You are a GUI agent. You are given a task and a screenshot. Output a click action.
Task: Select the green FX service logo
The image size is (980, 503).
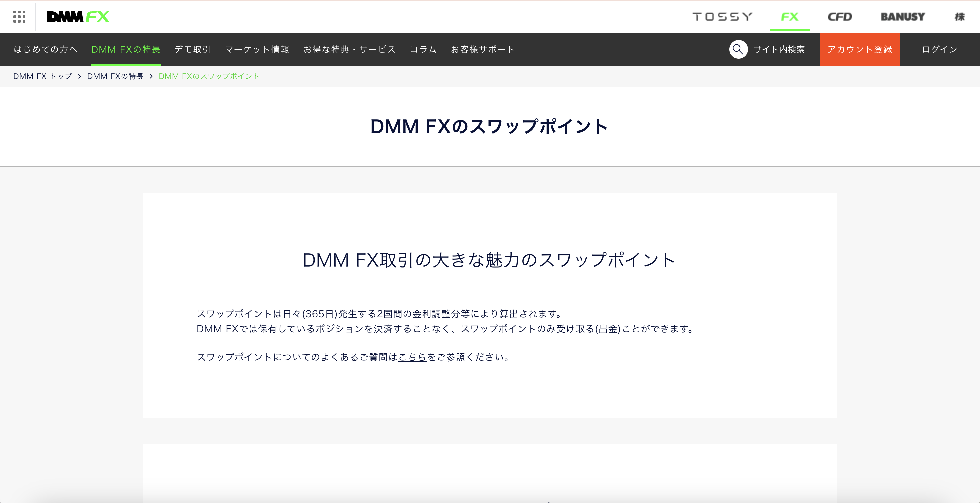(789, 17)
